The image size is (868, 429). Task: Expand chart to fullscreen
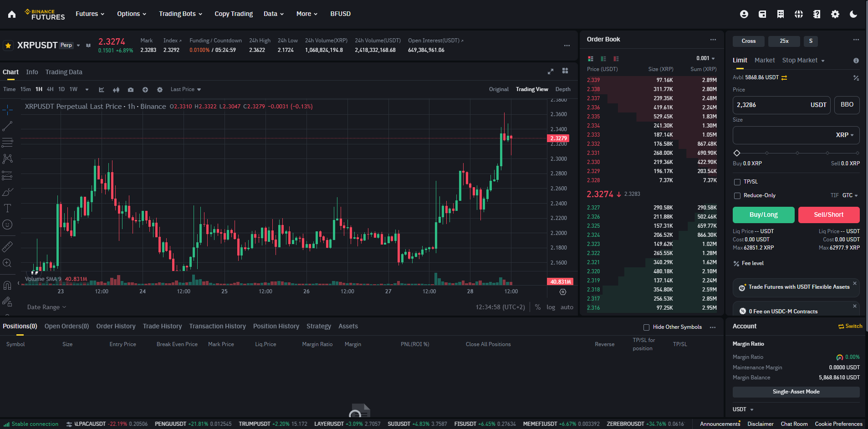pos(551,71)
